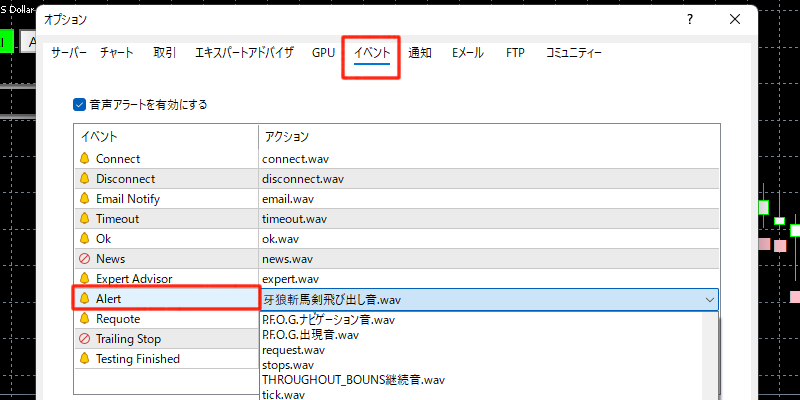Toggle the Timeout event bell icon
Image resolution: width=800 pixels, height=400 pixels.
tap(85, 219)
